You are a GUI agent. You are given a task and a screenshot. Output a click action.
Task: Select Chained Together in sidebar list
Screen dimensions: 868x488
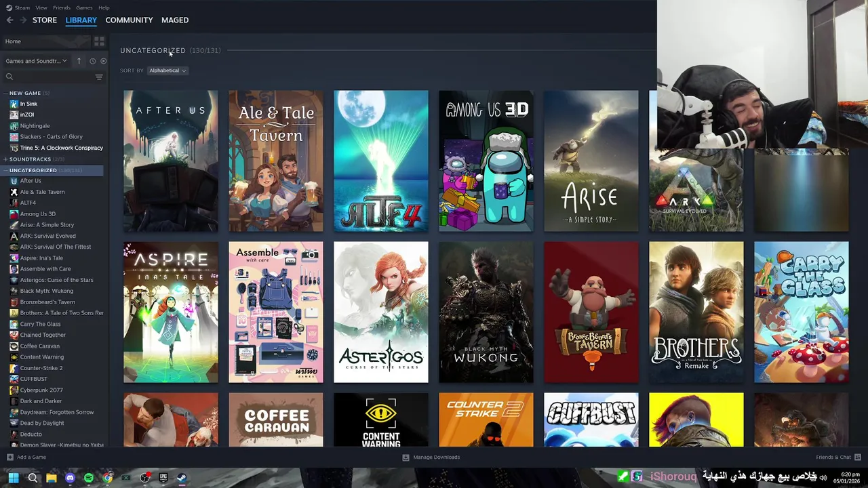(x=43, y=335)
